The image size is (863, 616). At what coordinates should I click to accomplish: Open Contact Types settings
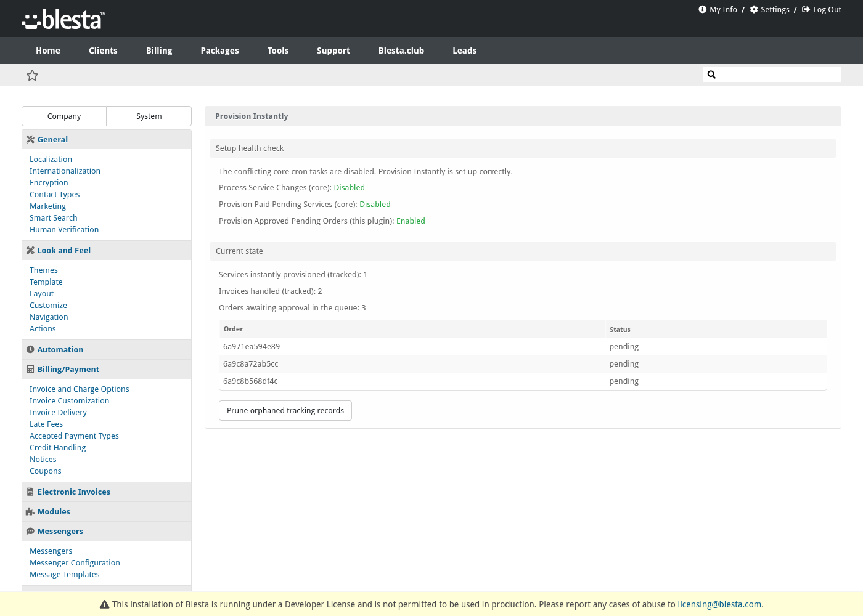(x=54, y=194)
